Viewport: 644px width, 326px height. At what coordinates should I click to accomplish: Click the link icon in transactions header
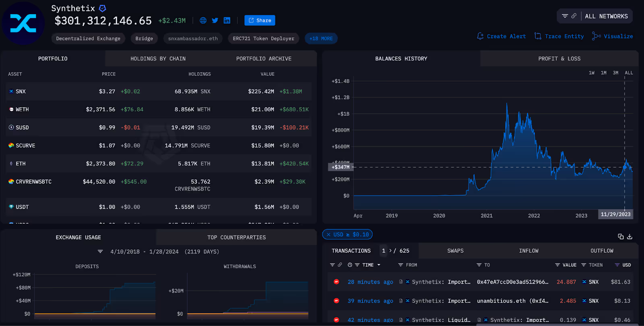tap(340, 265)
